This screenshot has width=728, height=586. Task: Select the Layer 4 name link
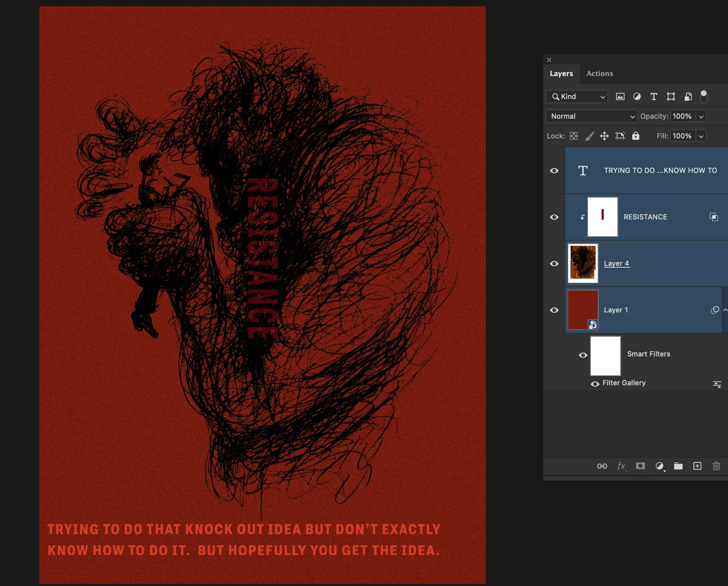[616, 263]
